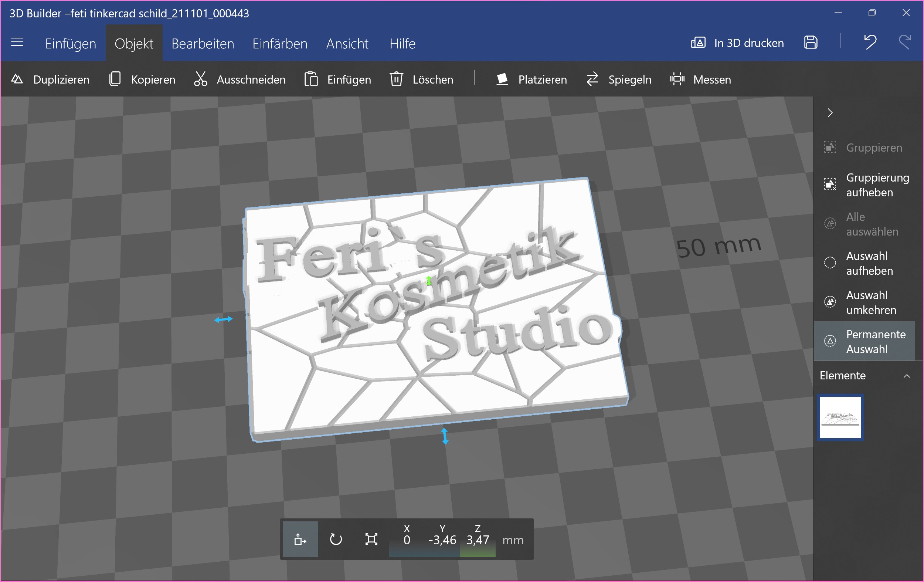
Task: Click the save disk icon
Action: point(811,42)
